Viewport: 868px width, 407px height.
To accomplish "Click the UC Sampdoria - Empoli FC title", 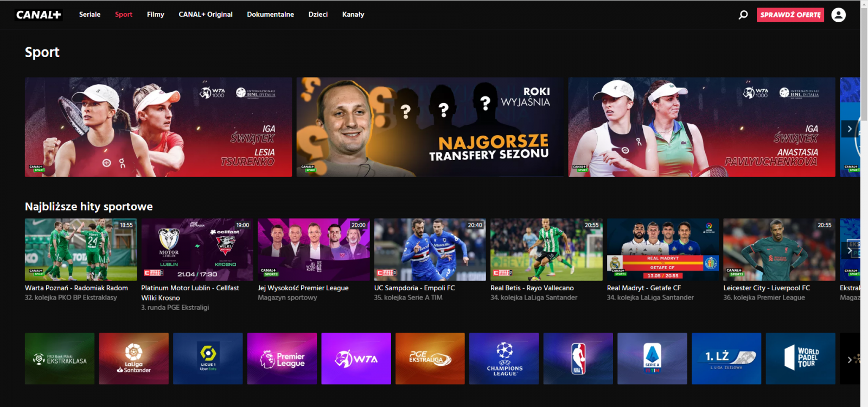I will (x=414, y=288).
